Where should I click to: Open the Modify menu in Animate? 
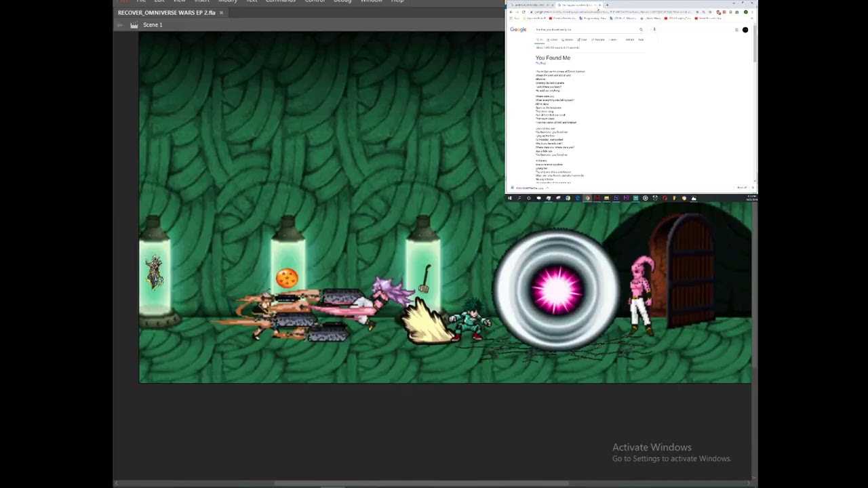[228, 1]
